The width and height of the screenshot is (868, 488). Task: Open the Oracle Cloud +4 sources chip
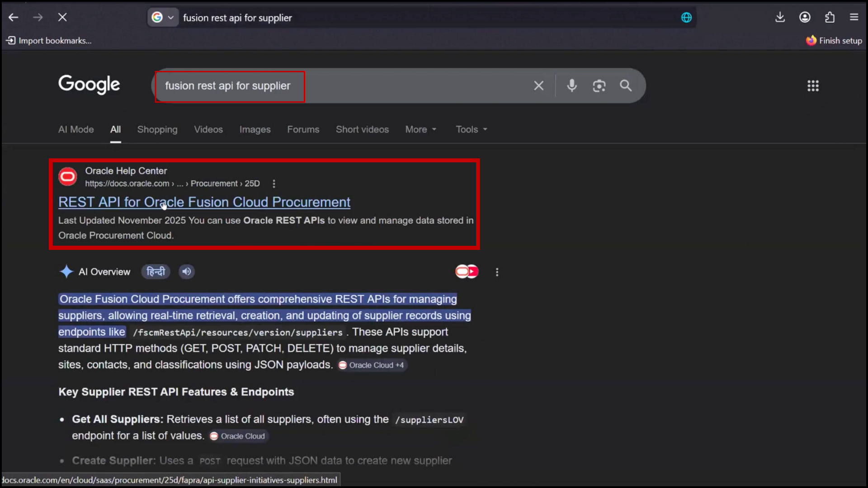coord(372,365)
